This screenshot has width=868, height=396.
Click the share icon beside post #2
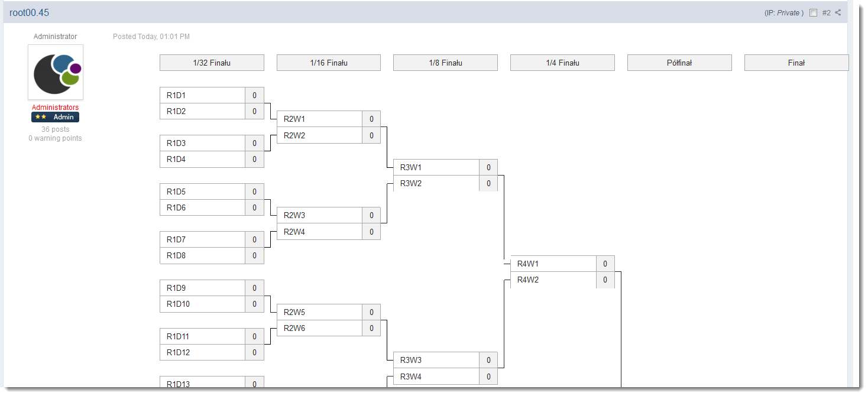click(838, 12)
